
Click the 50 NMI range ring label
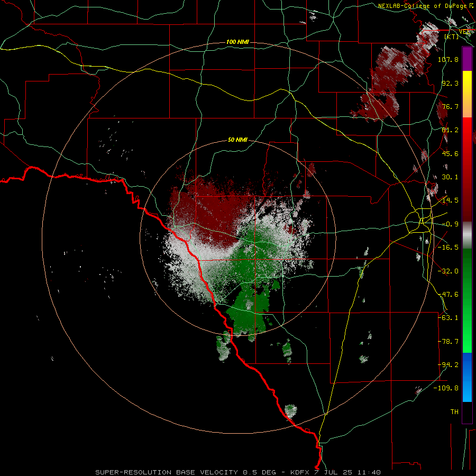[237, 140]
